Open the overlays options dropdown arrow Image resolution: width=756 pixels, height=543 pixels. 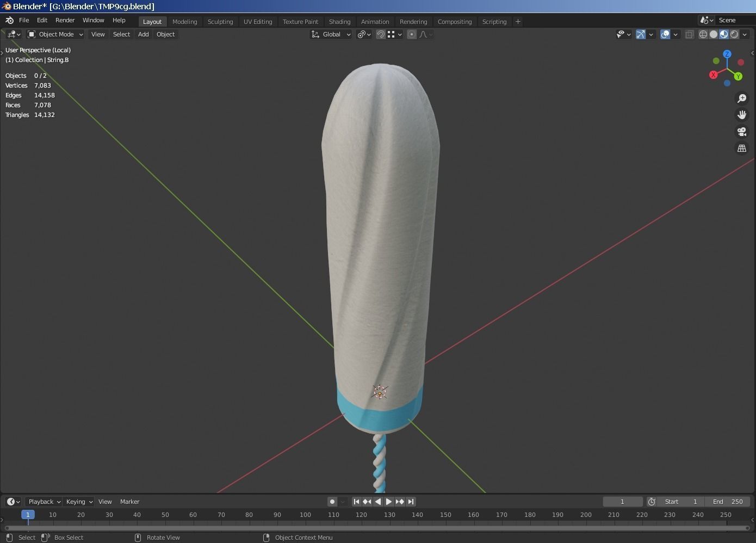pos(676,34)
